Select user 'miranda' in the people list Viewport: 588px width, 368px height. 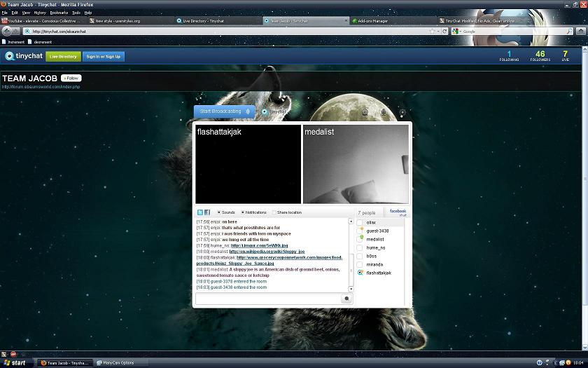pyautogui.click(x=374, y=264)
